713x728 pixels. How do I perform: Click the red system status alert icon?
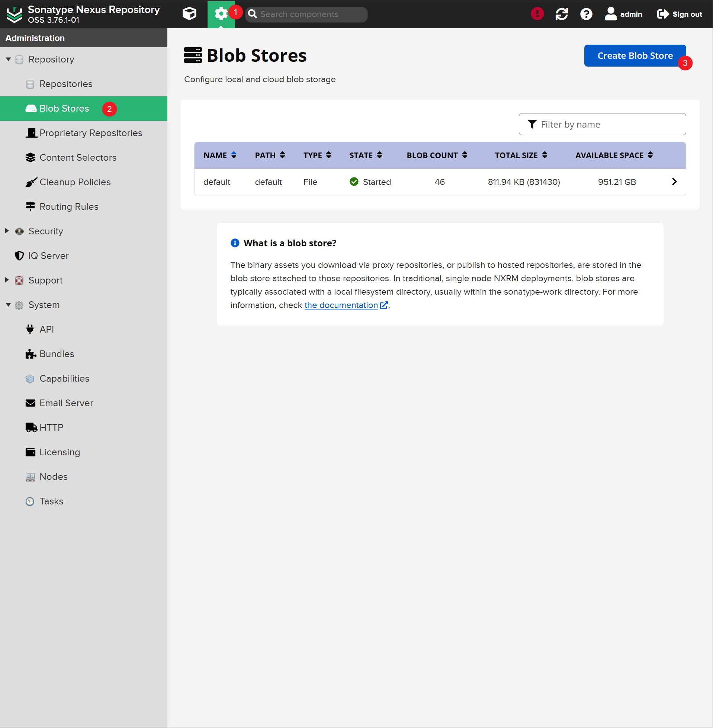pos(537,14)
